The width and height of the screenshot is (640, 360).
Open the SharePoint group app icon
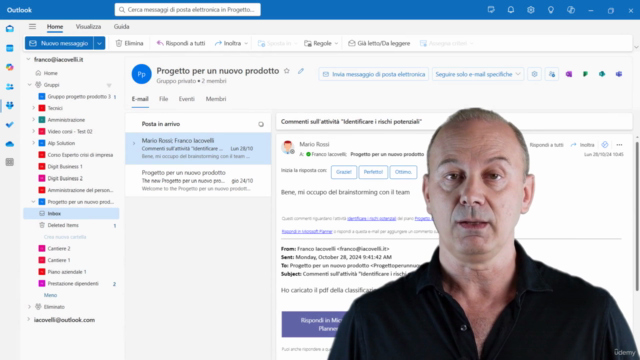(x=602, y=74)
